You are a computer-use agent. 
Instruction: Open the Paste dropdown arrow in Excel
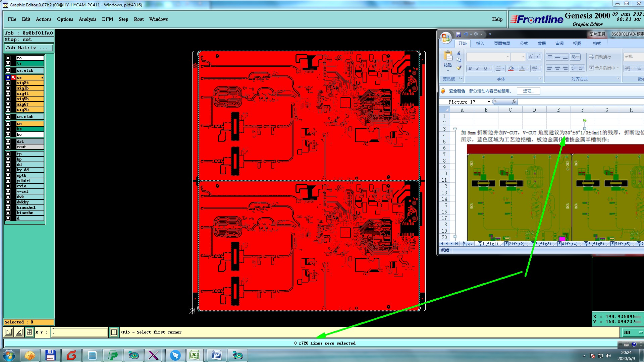click(448, 71)
